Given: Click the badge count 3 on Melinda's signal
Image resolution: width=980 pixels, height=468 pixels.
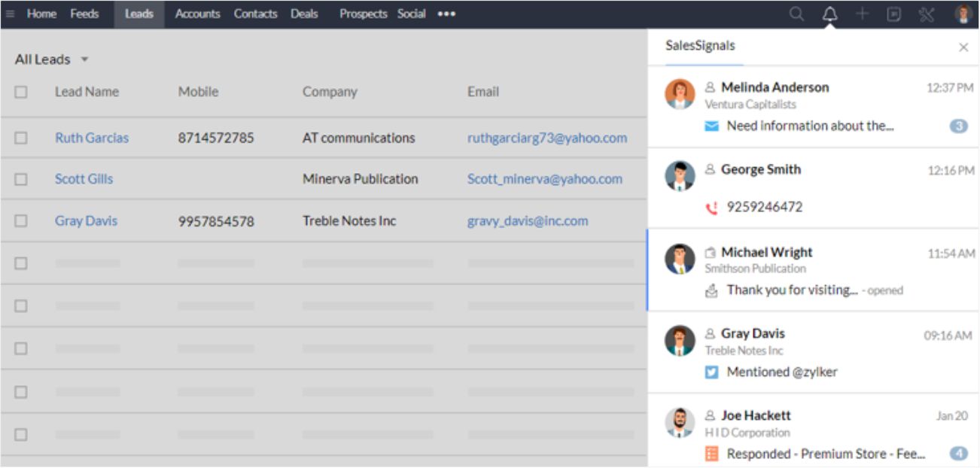Looking at the screenshot, I should pyautogui.click(x=958, y=126).
